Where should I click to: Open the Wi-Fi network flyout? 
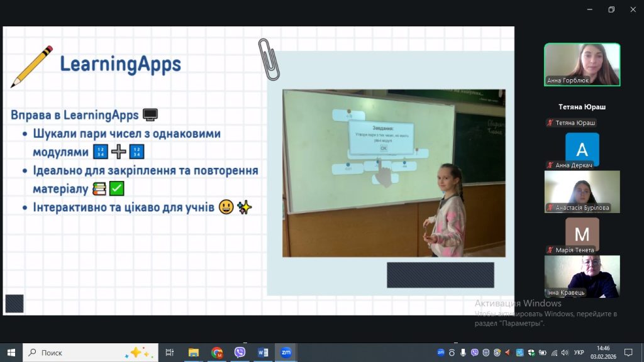[554, 353]
